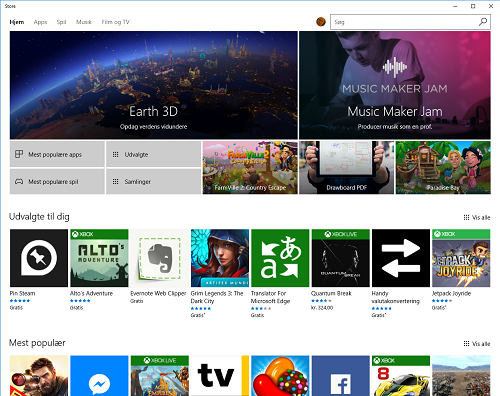Image resolution: width=500 pixels, height=396 pixels.
Task: Open Jetpack Joyride game tile
Action: pyautogui.click(x=461, y=258)
